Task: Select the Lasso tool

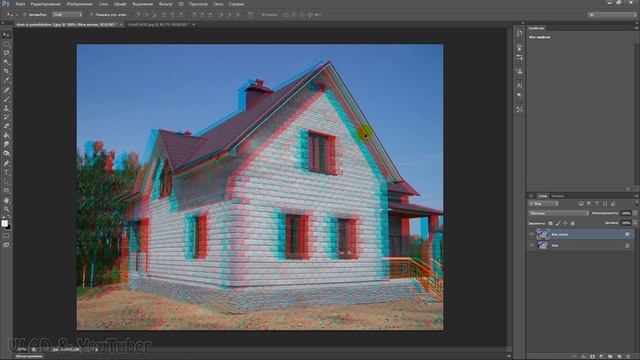Action: pos(6,53)
